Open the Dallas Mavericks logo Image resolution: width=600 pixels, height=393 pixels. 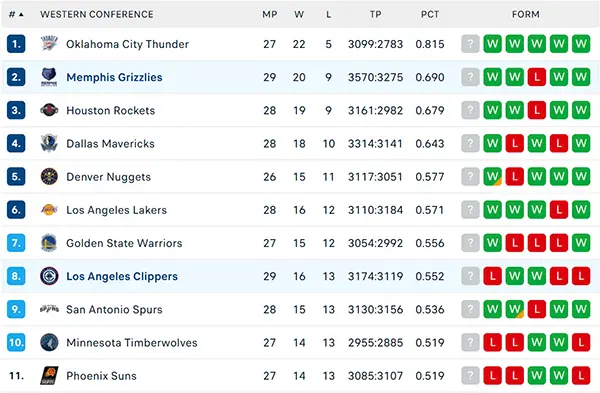(49, 144)
